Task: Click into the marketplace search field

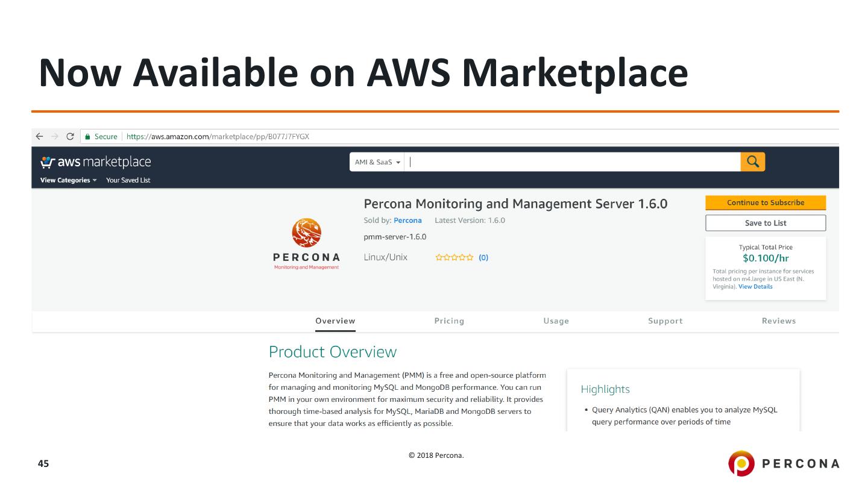Action: pos(573,162)
